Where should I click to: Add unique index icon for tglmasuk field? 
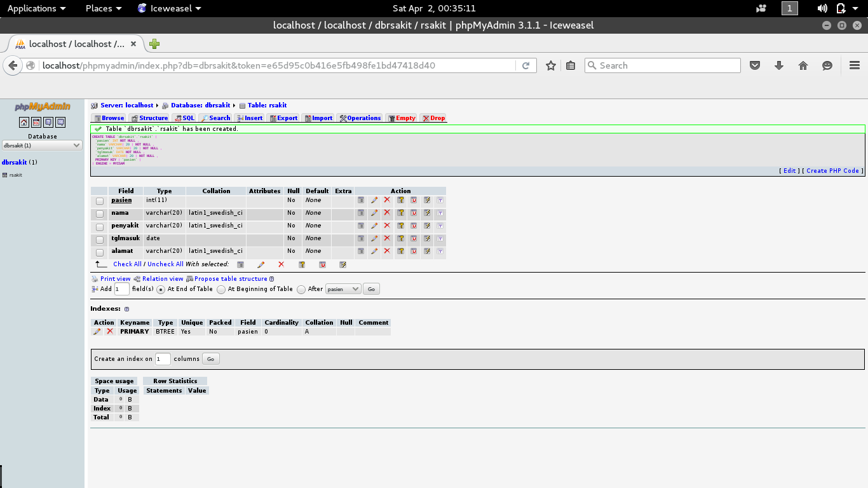[x=414, y=238]
